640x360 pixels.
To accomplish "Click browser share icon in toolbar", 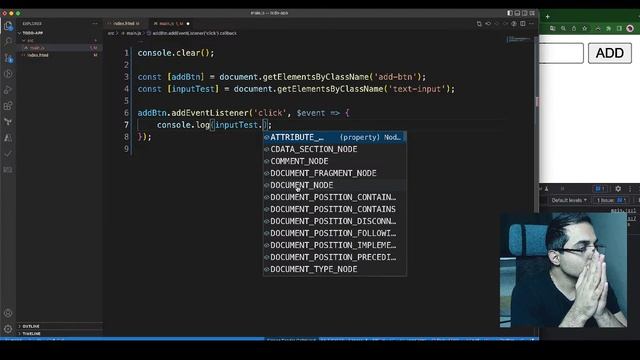I will (574, 28).
